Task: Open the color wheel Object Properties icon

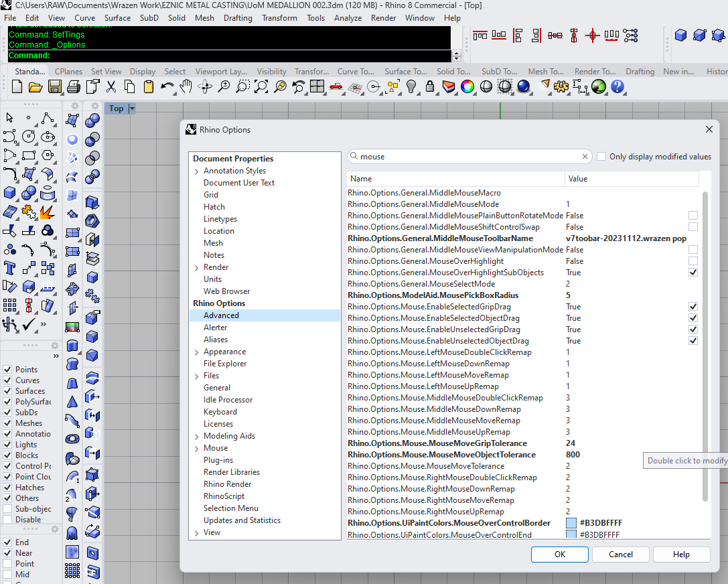Action: [467, 87]
